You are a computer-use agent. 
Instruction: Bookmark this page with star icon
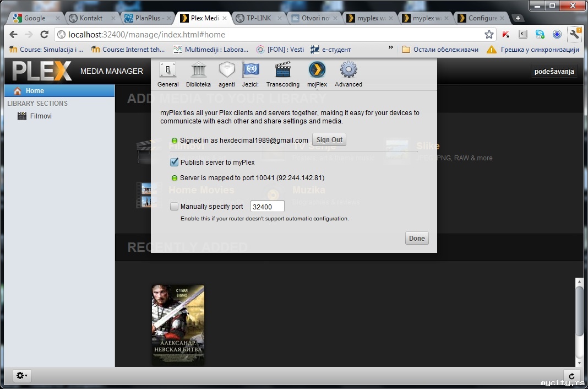[489, 35]
